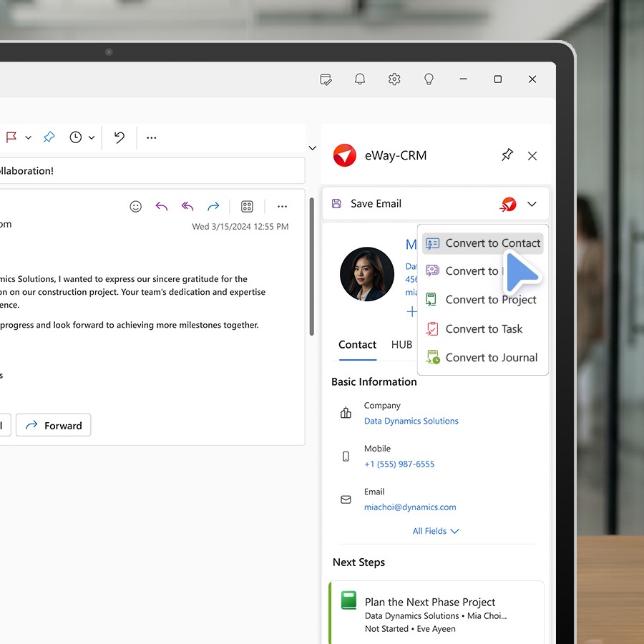Click the email subject field

click(152, 170)
